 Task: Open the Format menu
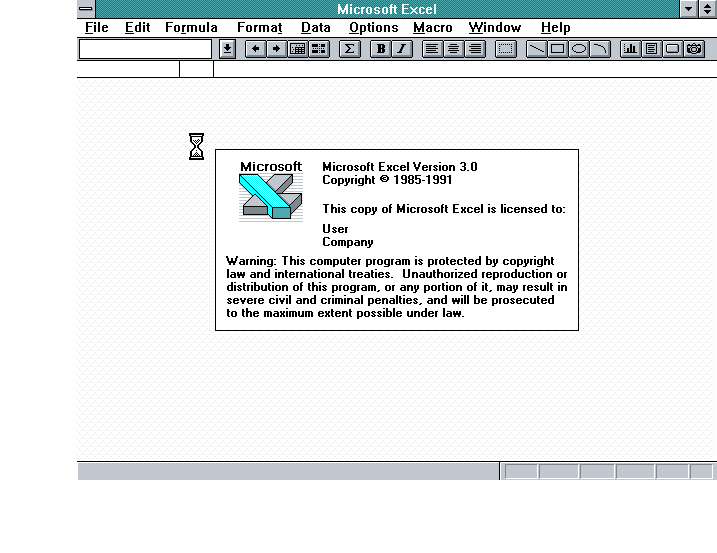point(260,27)
